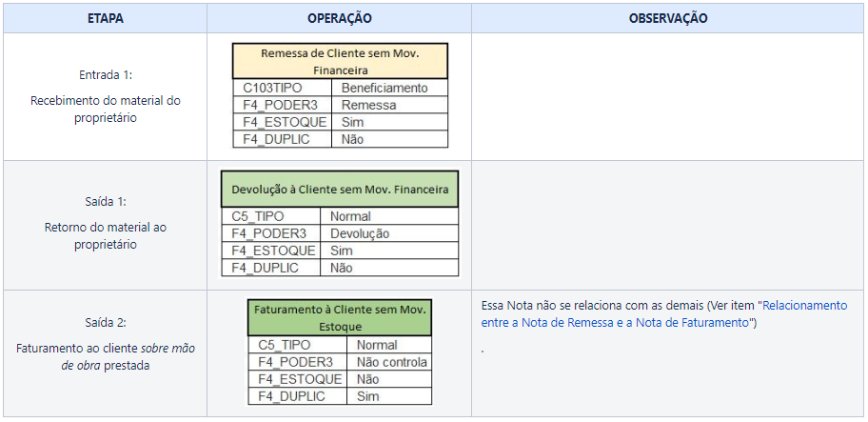Select the Devolução à Cliente sem Mov. Financeira title
The width and height of the screenshot is (868, 422).
point(340,190)
